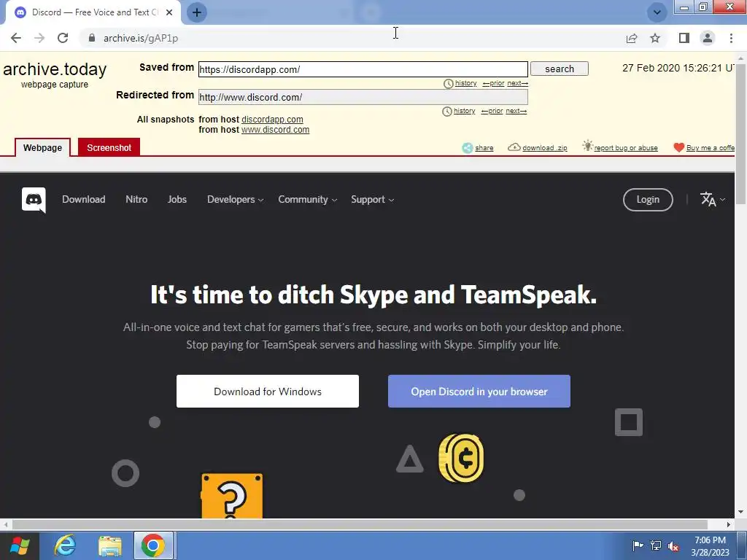Click the Redirected from URL field
The height and width of the screenshot is (560, 747).
pos(363,97)
